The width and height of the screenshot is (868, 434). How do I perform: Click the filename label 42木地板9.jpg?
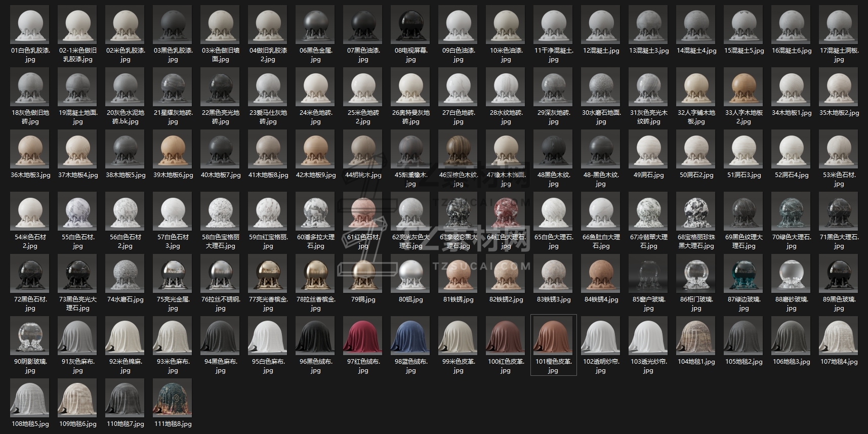(315, 175)
